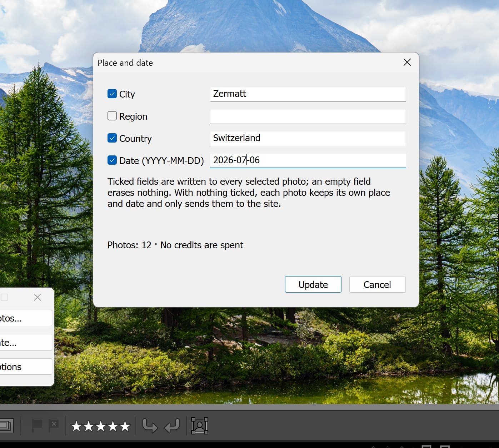Click the Update button
The image size is (499, 448).
pyautogui.click(x=313, y=284)
